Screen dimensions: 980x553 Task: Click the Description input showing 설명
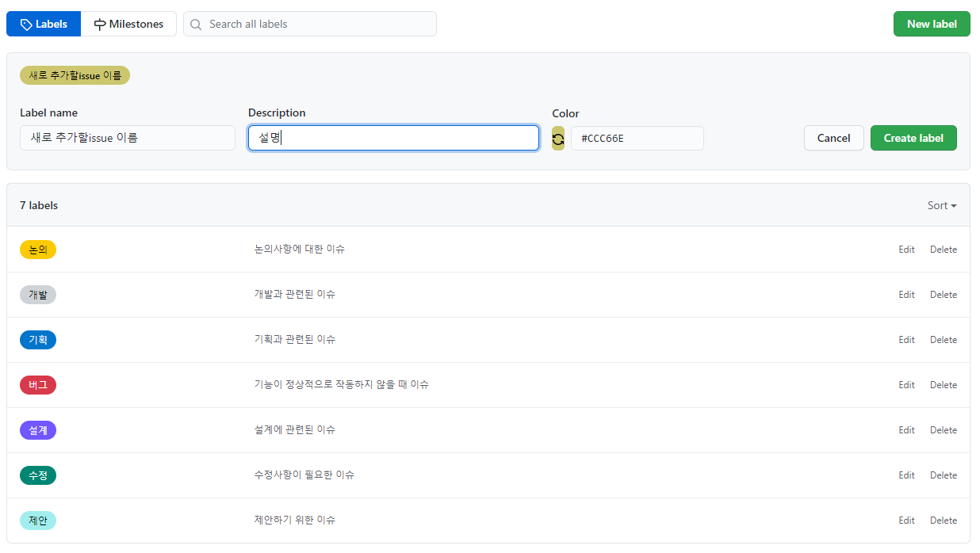point(393,137)
